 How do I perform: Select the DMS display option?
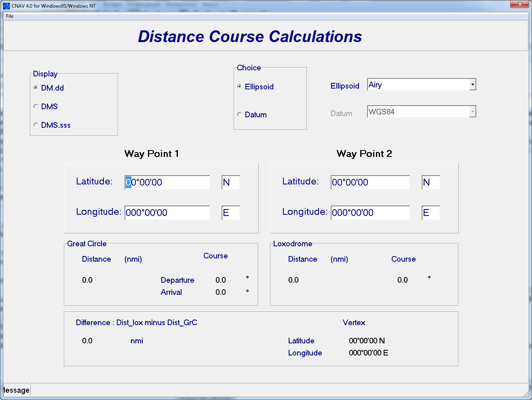[x=36, y=106]
